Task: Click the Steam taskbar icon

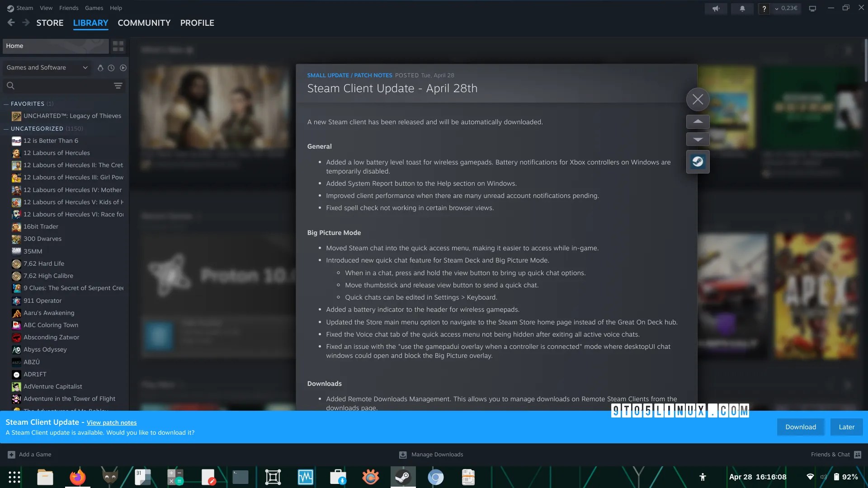Action: click(403, 477)
